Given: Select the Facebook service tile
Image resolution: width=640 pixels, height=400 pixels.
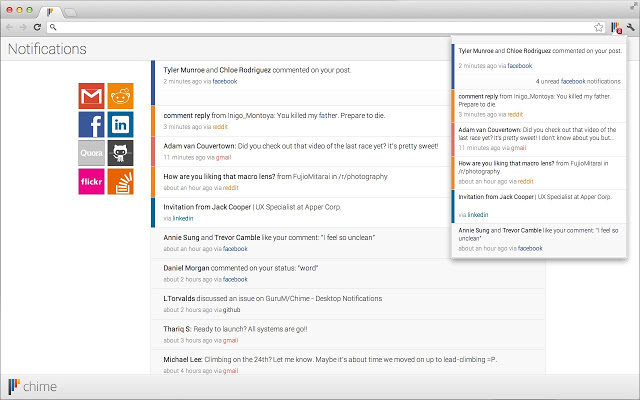Looking at the screenshot, I should [x=91, y=124].
